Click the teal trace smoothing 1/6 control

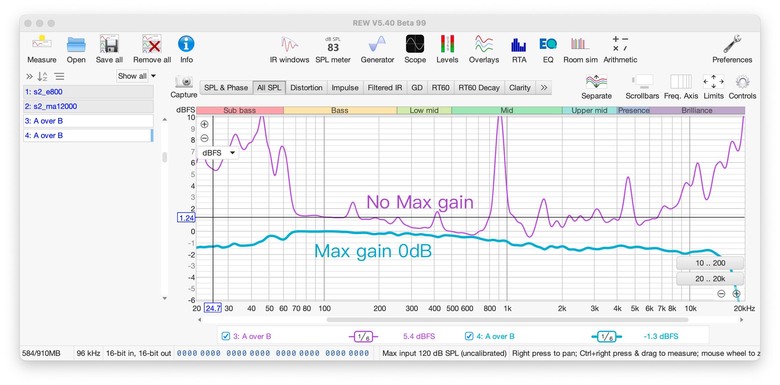pyautogui.click(x=606, y=336)
